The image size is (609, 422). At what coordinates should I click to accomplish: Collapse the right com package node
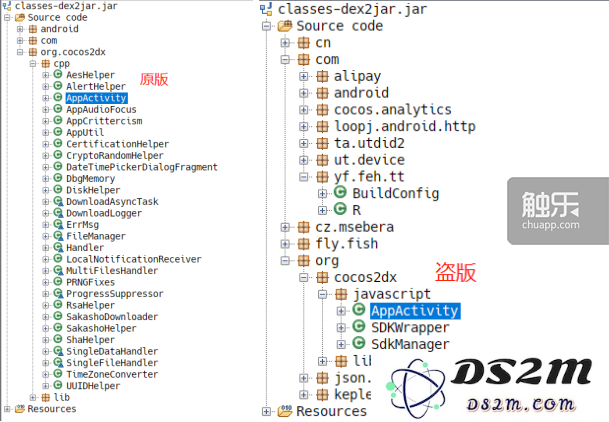285,59
